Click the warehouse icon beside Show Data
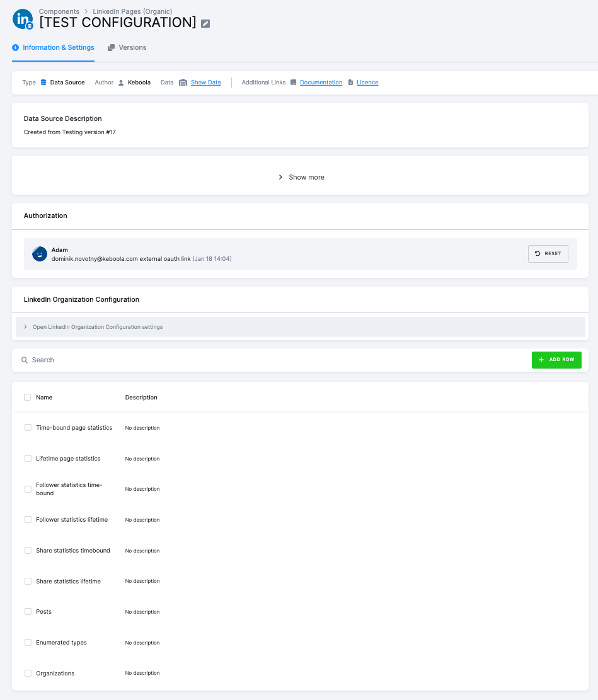Viewport: 598px width, 700px height. click(183, 83)
